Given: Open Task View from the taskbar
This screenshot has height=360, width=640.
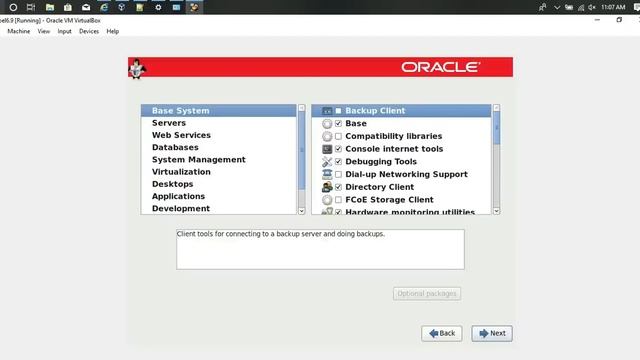Looking at the screenshot, I should point(31,7).
